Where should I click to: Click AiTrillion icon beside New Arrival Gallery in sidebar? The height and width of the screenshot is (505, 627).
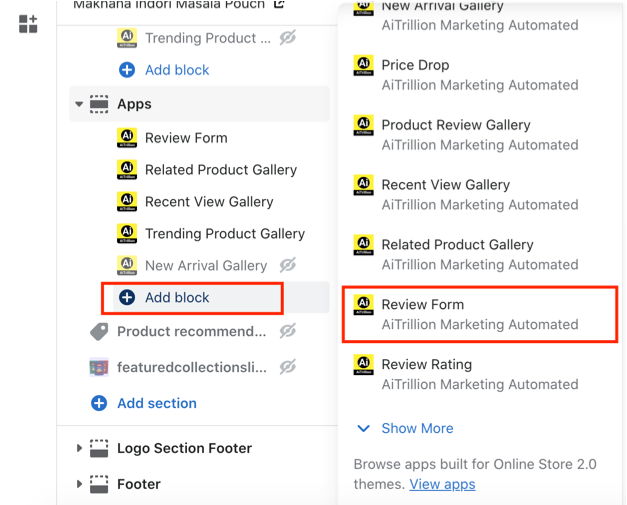click(x=127, y=265)
